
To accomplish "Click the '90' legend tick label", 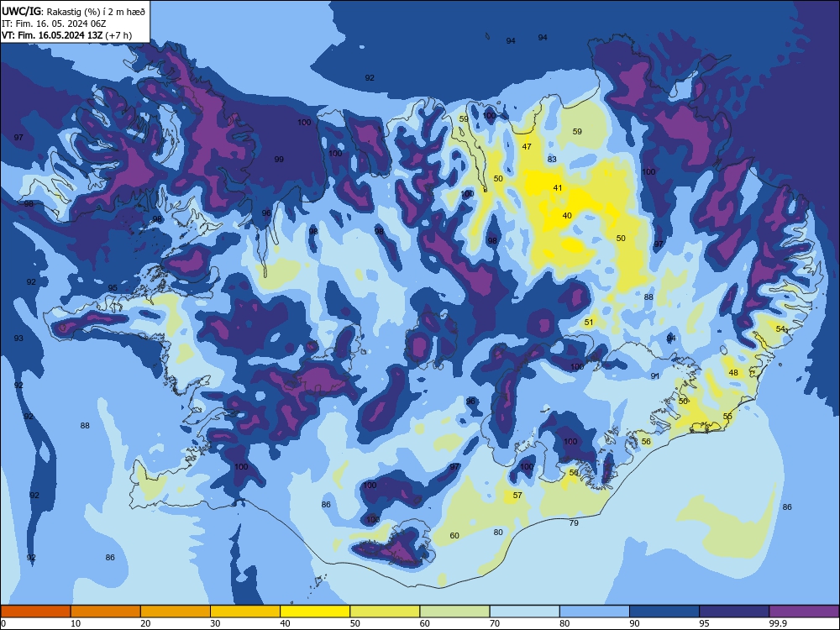I will click(x=634, y=623).
